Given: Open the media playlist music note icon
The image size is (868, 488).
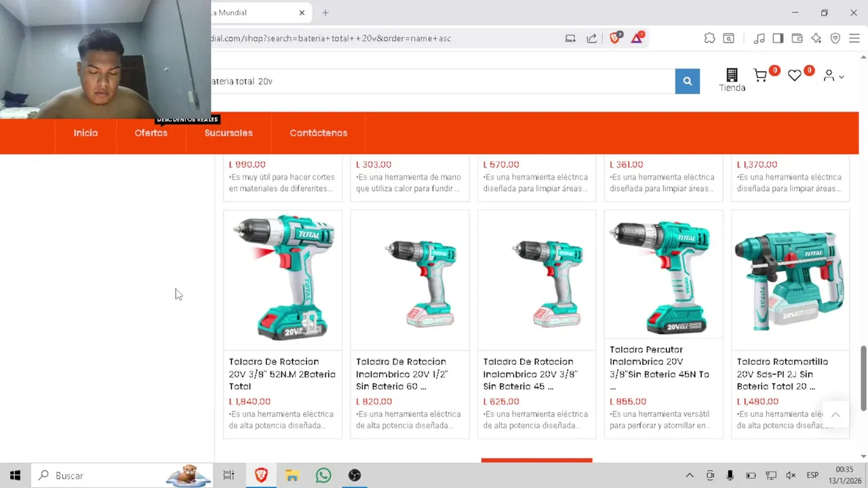Looking at the screenshot, I should pos(759,39).
